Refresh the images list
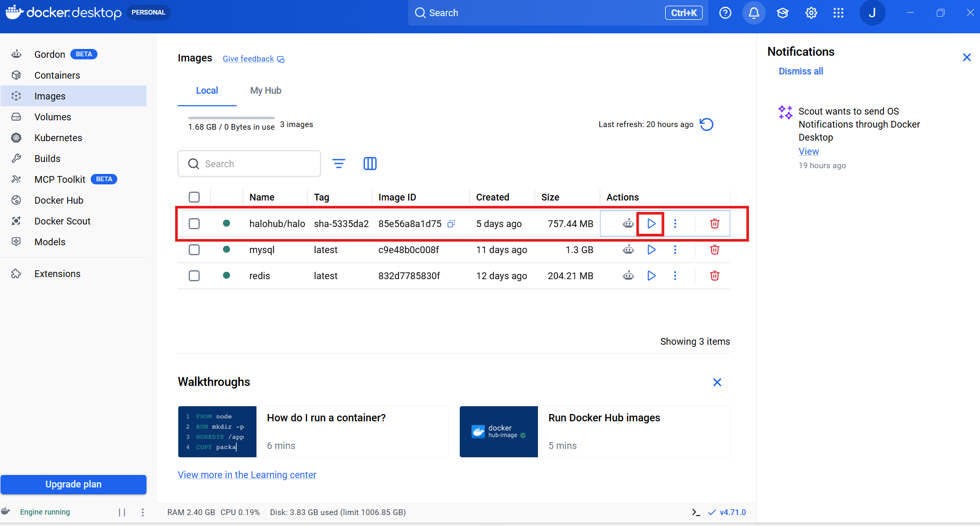The image size is (980, 526). pyautogui.click(x=706, y=124)
